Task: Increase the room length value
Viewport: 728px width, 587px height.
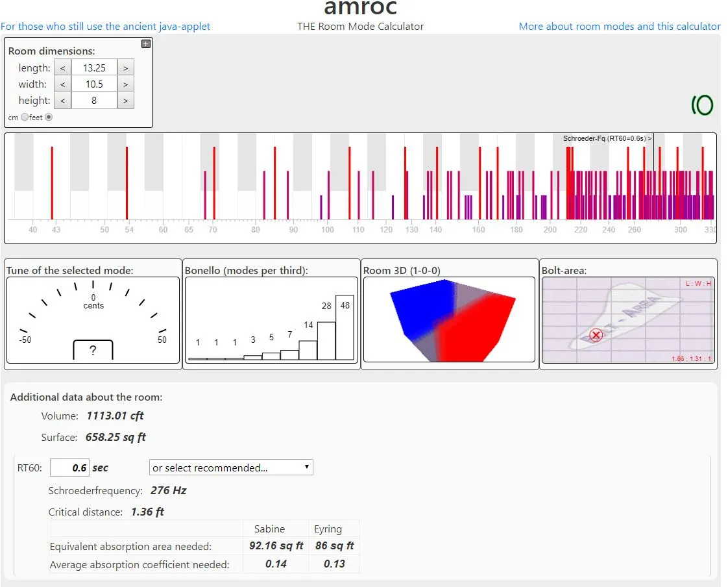Action: [125, 68]
